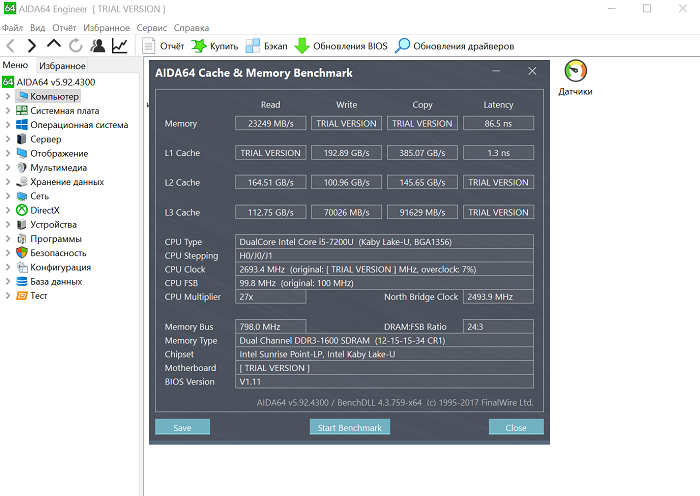
Task: Expand the Устройства tree node
Action: (x=8, y=224)
